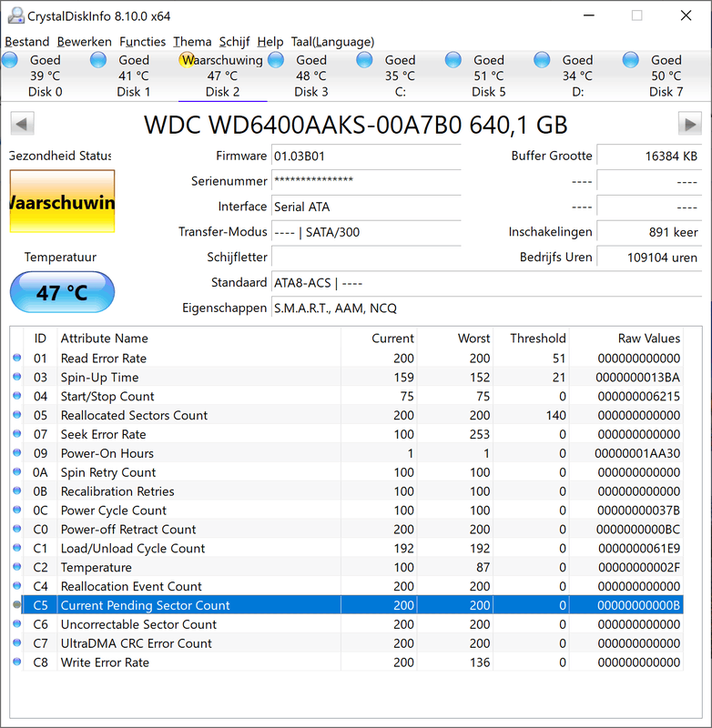Click status dot for Load/Unload Cycle Count
Image resolution: width=712 pixels, height=728 pixels.
17,548
